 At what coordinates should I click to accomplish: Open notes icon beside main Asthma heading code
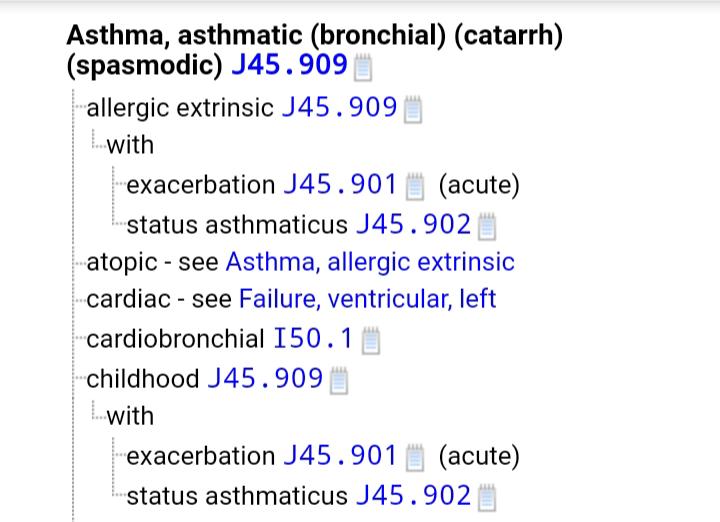coord(364,69)
